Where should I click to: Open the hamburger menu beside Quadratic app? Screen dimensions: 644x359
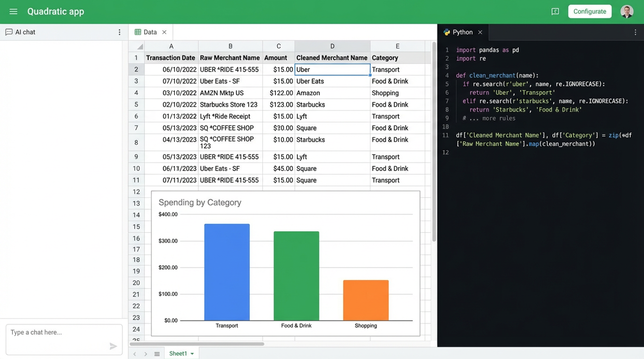13,11
